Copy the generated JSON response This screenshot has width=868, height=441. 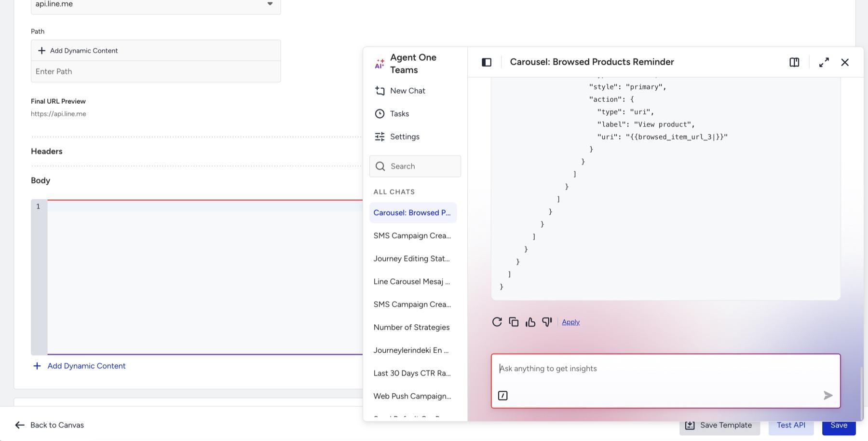point(514,322)
